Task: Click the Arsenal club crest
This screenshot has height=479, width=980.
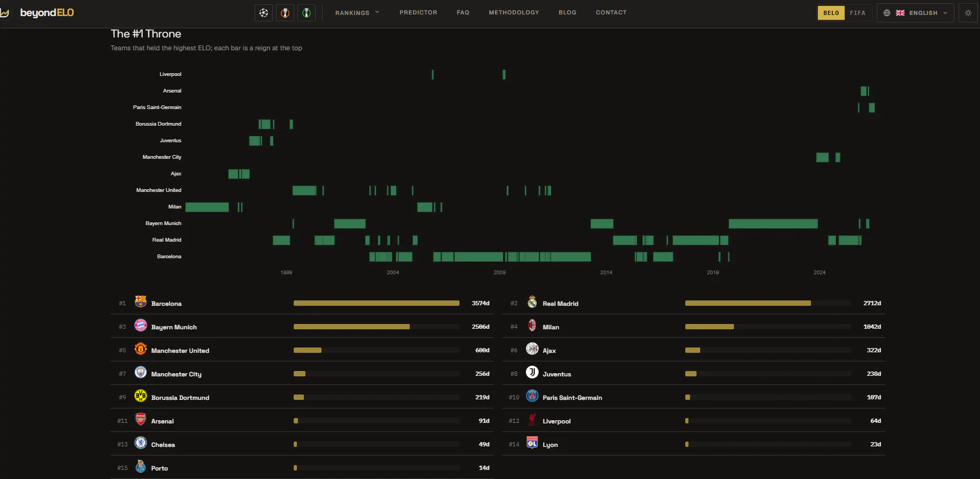Action: tap(141, 420)
